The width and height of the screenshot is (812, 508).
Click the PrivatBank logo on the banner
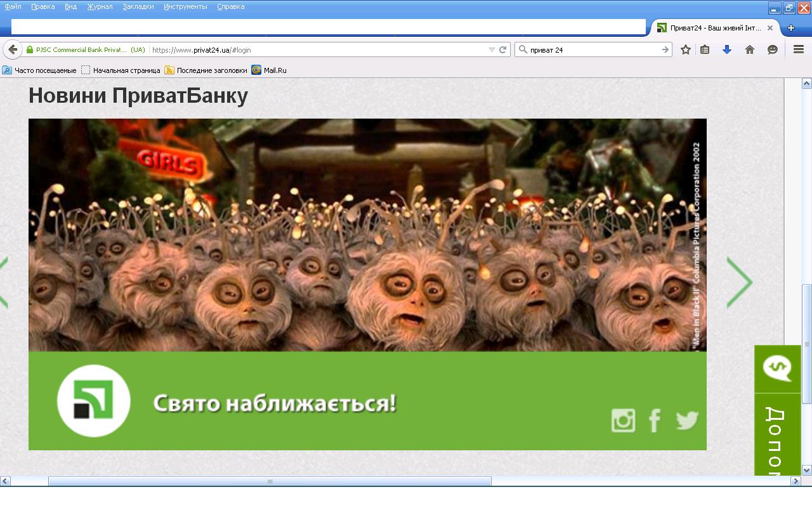tap(94, 401)
